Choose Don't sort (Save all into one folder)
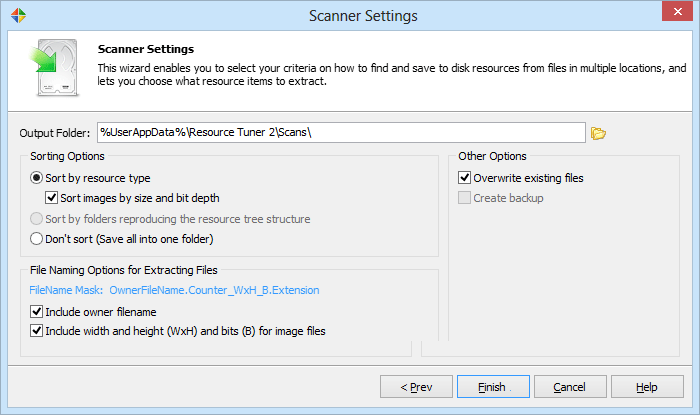Screen dimensions: 700x415 37,239
